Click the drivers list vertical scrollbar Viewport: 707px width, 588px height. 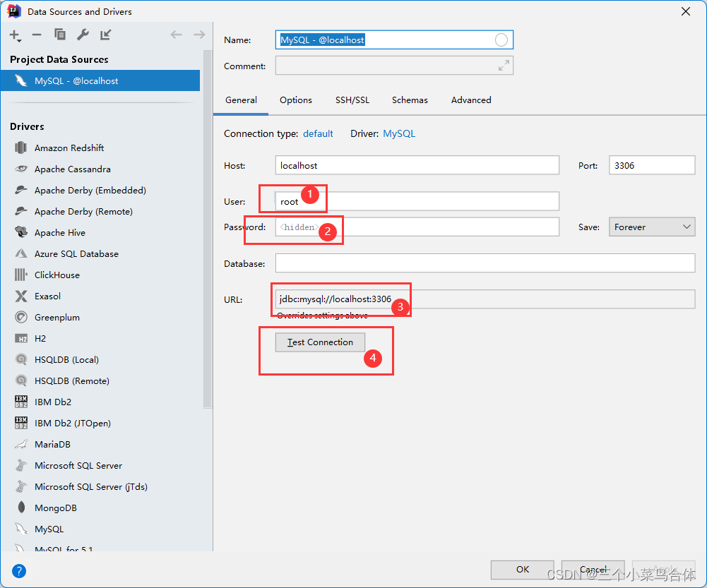point(208,230)
